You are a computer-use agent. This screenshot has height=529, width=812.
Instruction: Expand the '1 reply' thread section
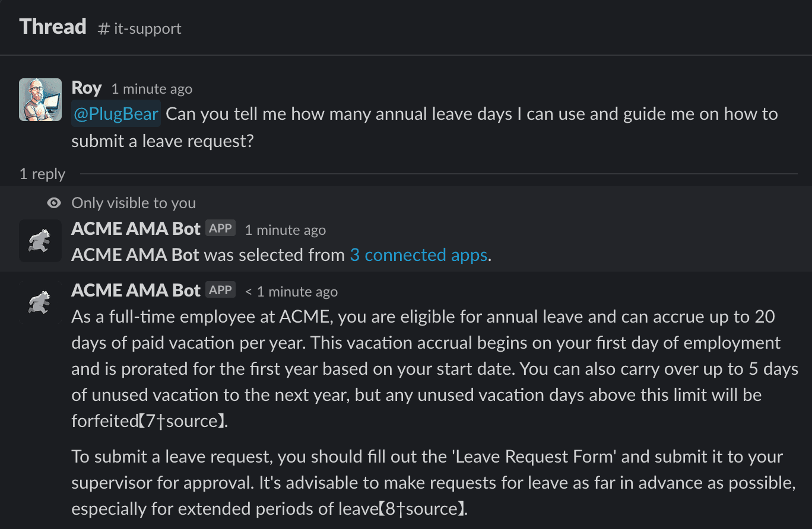coord(42,174)
